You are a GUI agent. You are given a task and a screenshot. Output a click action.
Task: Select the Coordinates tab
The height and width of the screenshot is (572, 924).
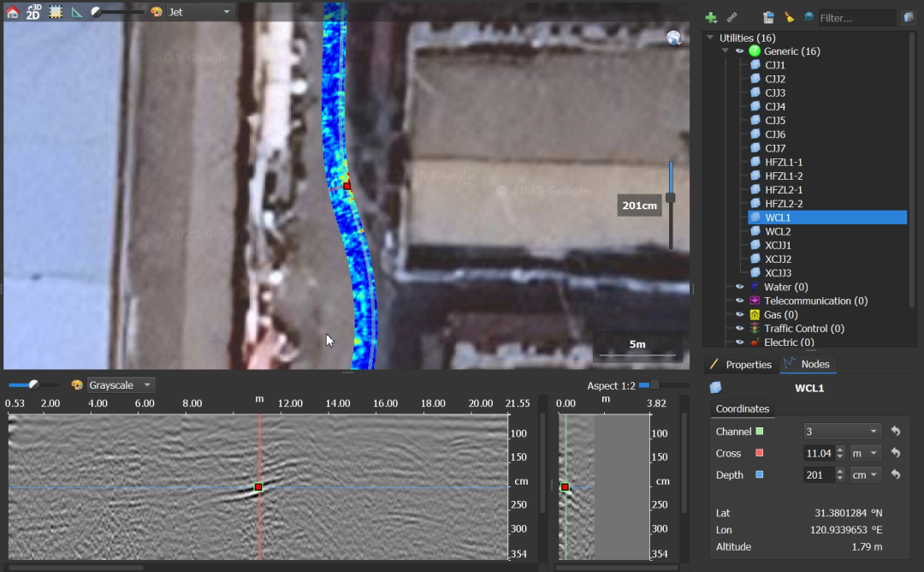click(742, 409)
